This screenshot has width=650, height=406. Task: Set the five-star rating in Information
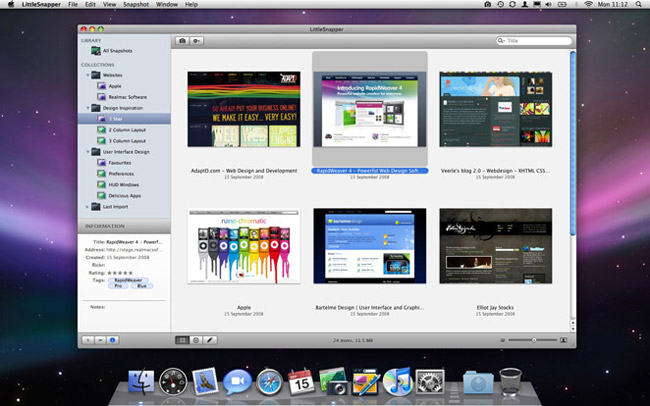point(120,273)
